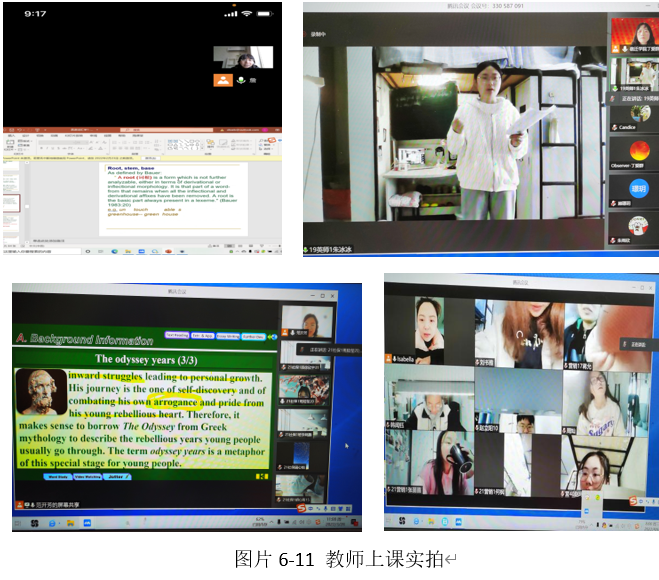Image resolution: width=659 pixels, height=580 pixels.
Task: Click the Text Reading tab on green slide
Action: click(176, 335)
